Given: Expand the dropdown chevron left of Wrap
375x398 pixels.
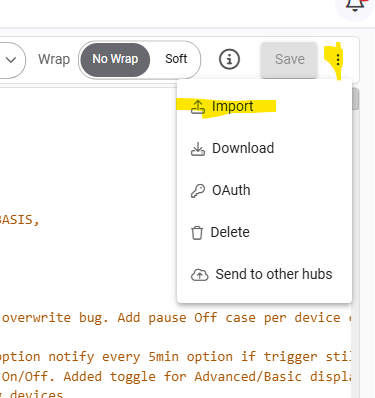Looking at the screenshot, I should point(11,60).
